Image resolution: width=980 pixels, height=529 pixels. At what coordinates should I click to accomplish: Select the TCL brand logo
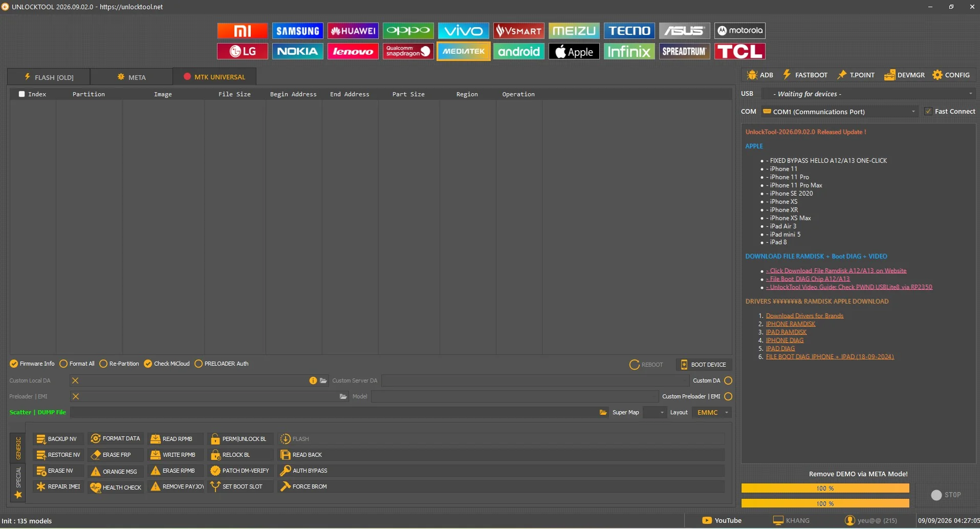coord(739,51)
